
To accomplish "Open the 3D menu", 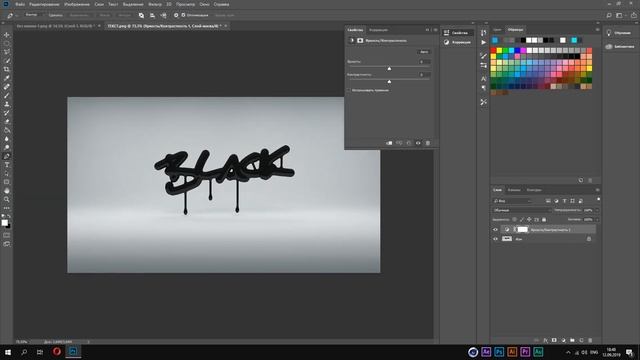I will pyautogui.click(x=169, y=4).
